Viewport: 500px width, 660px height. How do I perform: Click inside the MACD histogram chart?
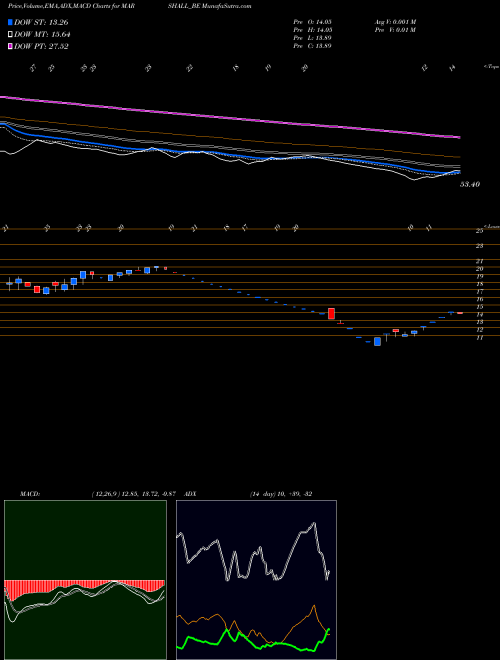[x=85, y=580]
